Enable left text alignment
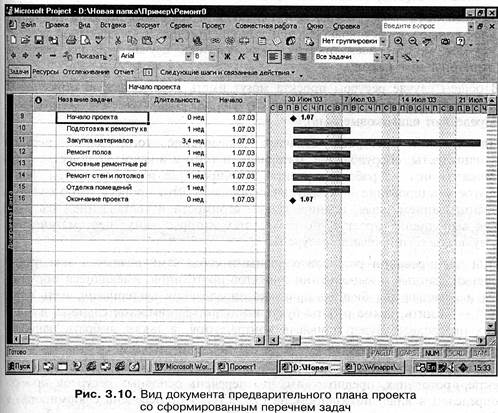Screen dimensions: 498x413 pos(274,57)
